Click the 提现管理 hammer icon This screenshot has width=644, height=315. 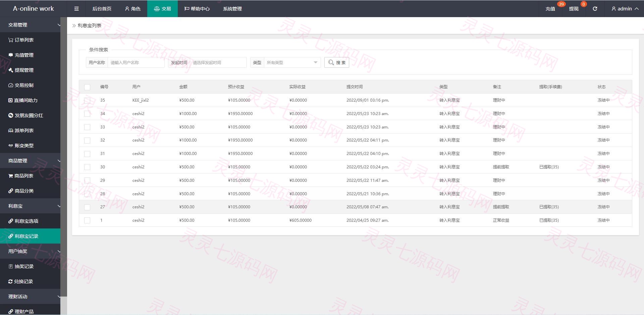click(x=11, y=70)
